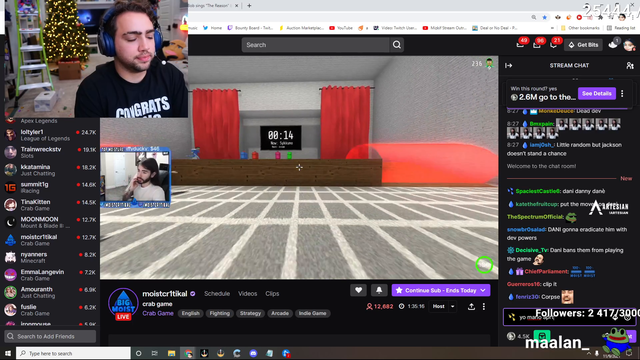
Task: Toggle notification bell for moistcr1tikal
Action: tap(379, 290)
